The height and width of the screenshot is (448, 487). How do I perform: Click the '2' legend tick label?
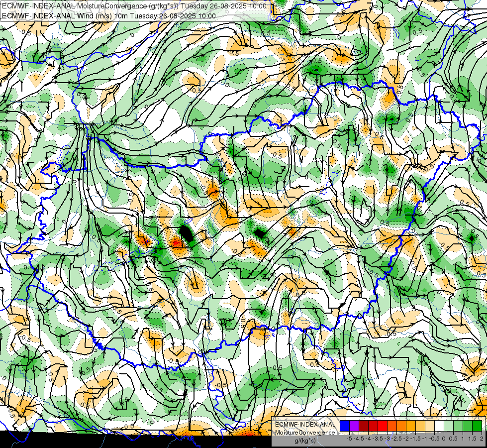click(482, 439)
